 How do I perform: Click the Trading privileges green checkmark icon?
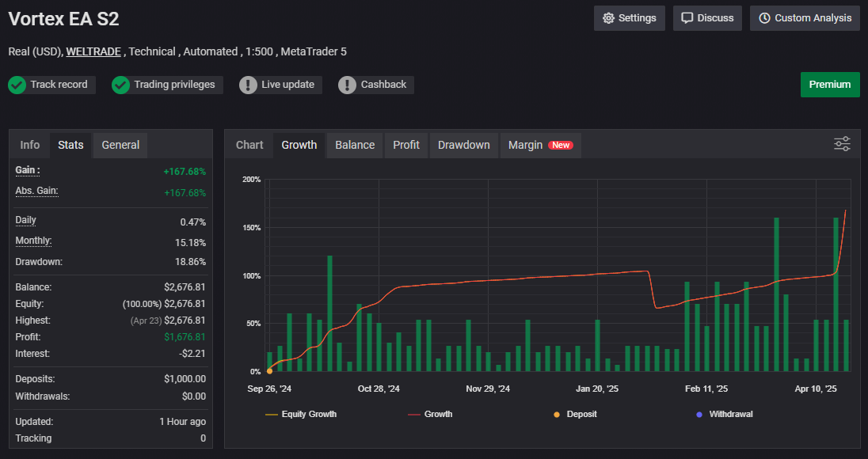pyautogui.click(x=120, y=85)
